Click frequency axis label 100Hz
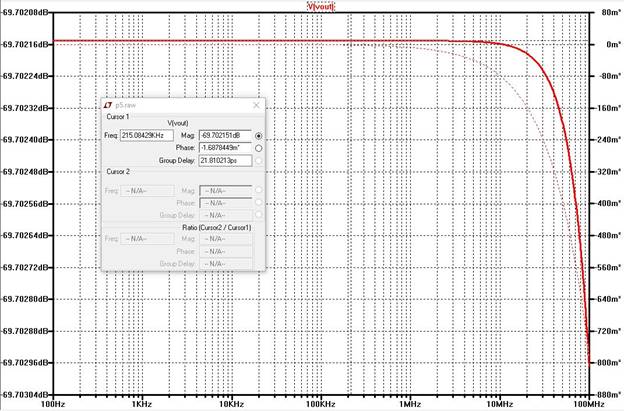 (53, 404)
